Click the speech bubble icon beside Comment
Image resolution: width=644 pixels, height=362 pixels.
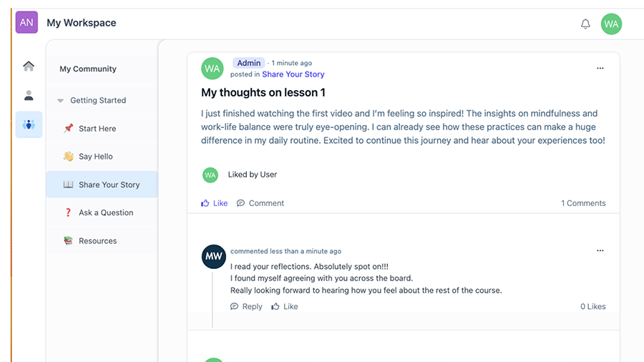[240, 203]
